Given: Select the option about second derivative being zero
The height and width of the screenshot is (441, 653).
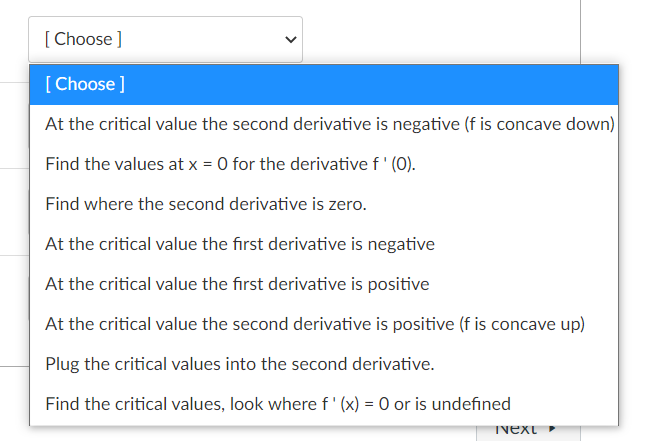Looking at the screenshot, I should coord(324,204).
